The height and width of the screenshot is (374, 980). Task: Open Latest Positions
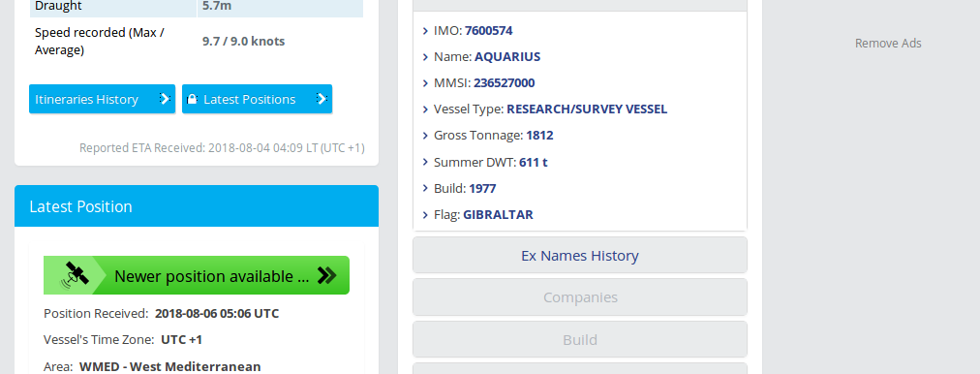pyautogui.click(x=257, y=99)
